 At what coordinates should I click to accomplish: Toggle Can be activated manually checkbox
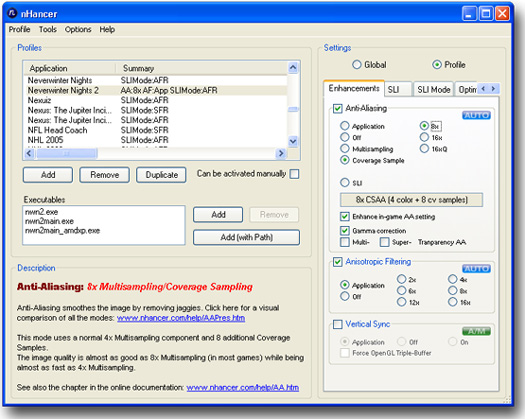point(294,174)
